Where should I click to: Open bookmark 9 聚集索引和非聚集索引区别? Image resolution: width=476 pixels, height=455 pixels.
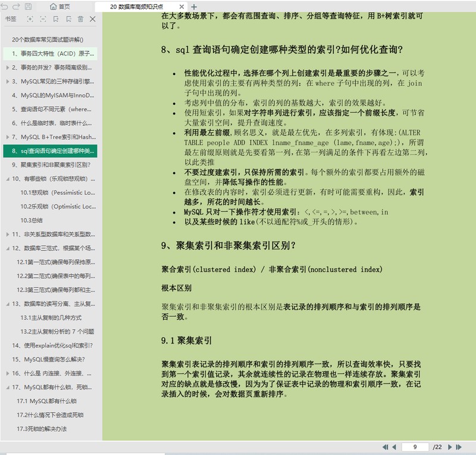(x=51, y=165)
